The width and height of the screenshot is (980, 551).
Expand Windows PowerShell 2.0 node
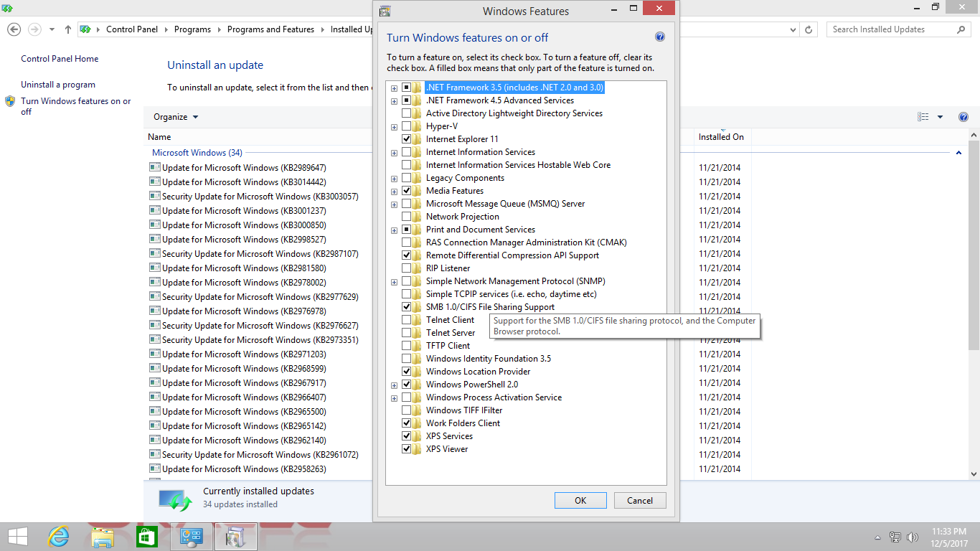pos(394,385)
